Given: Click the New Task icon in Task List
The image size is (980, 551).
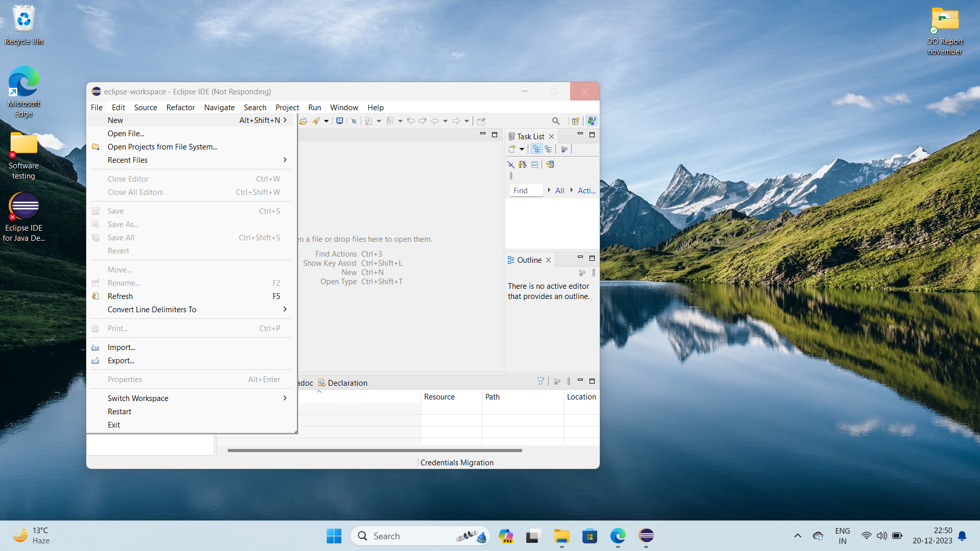Looking at the screenshot, I should pyautogui.click(x=512, y=149).
